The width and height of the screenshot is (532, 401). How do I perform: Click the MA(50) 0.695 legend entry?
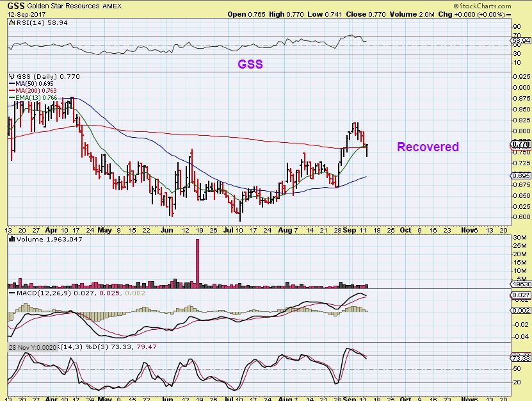click(31, 83)
